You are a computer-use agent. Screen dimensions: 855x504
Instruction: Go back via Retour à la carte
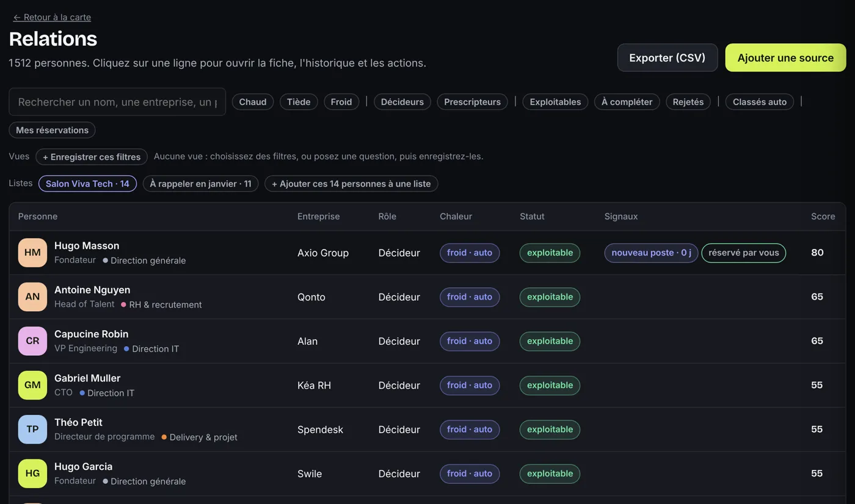click(x=52, y=17)
